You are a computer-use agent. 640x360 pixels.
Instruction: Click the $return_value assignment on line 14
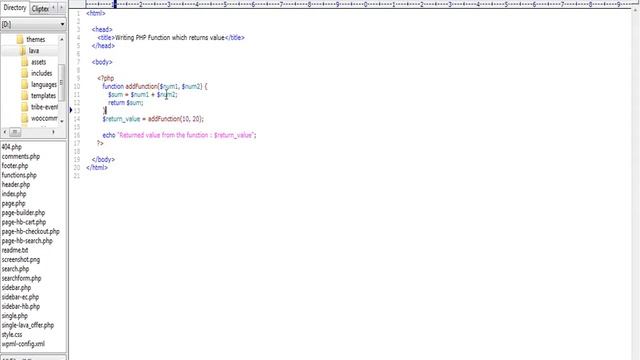(153, 119)
